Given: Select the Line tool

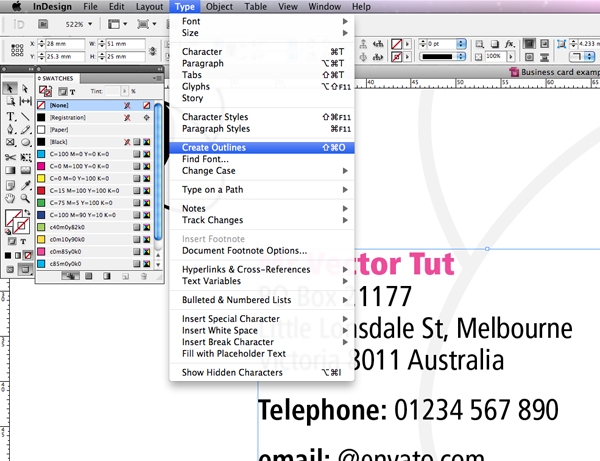Looking at the screenshot, I should click(x=25, y=116).
